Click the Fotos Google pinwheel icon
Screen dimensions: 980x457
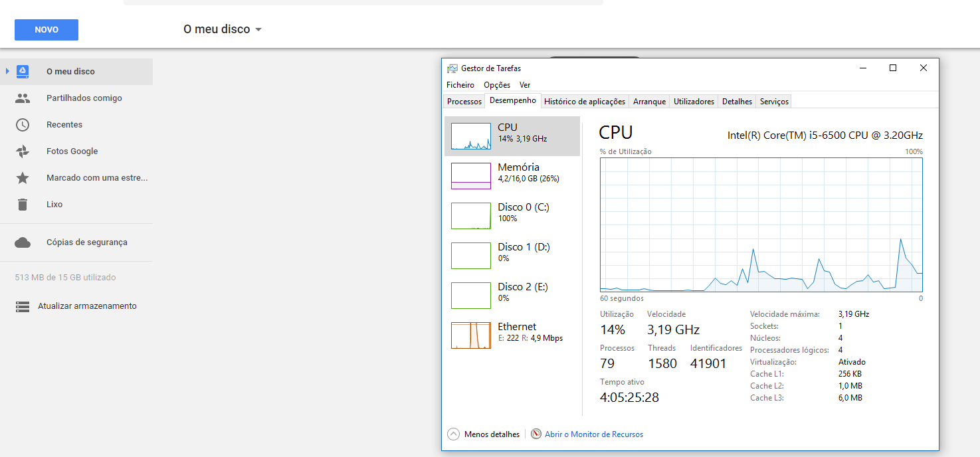click(23, 151)
